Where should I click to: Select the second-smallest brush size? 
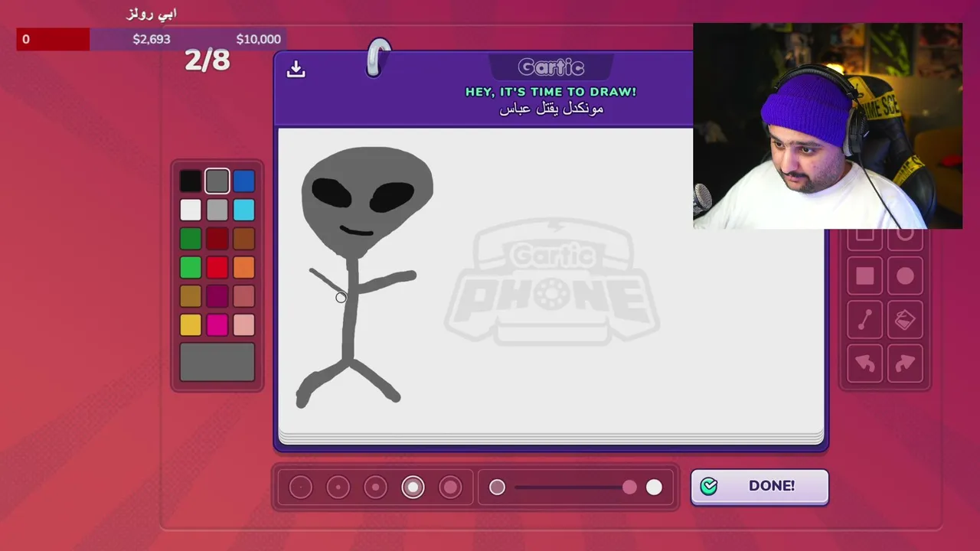coord(338,487)
